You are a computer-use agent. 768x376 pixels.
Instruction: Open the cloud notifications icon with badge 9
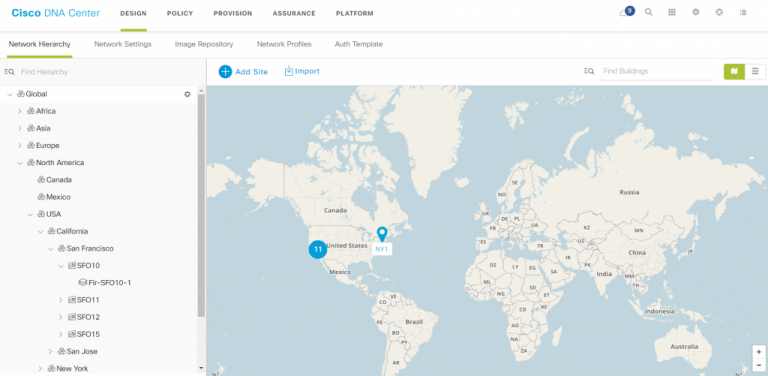(x=626, y=12)
